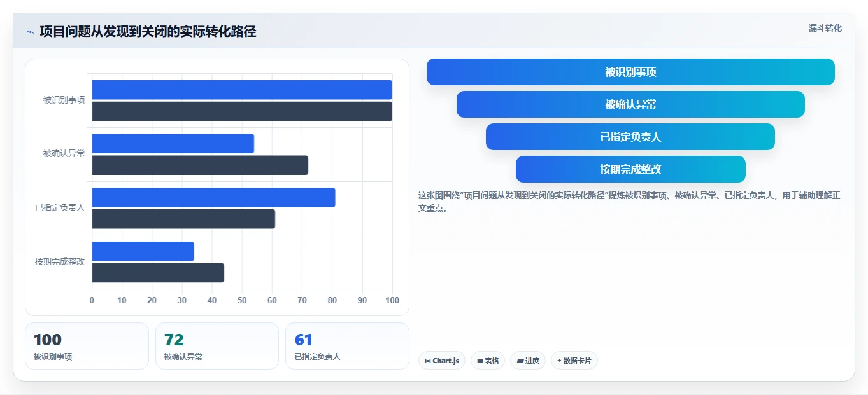Click the blue bar for 已指定负责人

(213, 197)
